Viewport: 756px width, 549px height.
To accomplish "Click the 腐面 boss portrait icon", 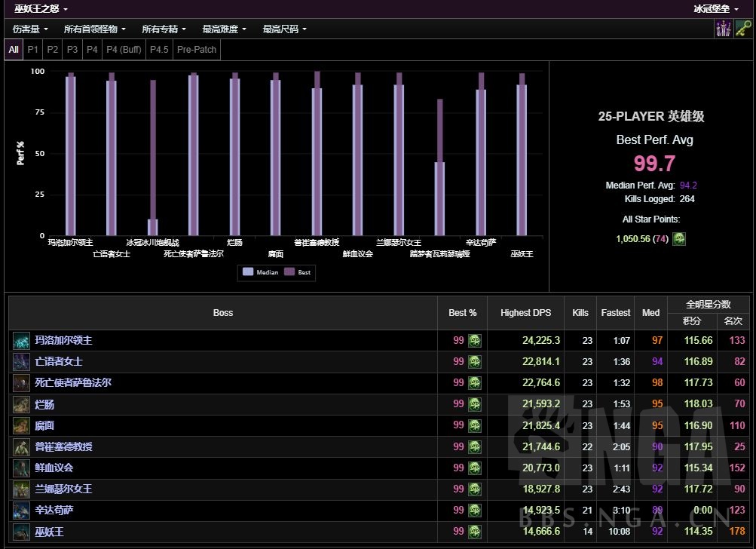I will click(22, 425).
